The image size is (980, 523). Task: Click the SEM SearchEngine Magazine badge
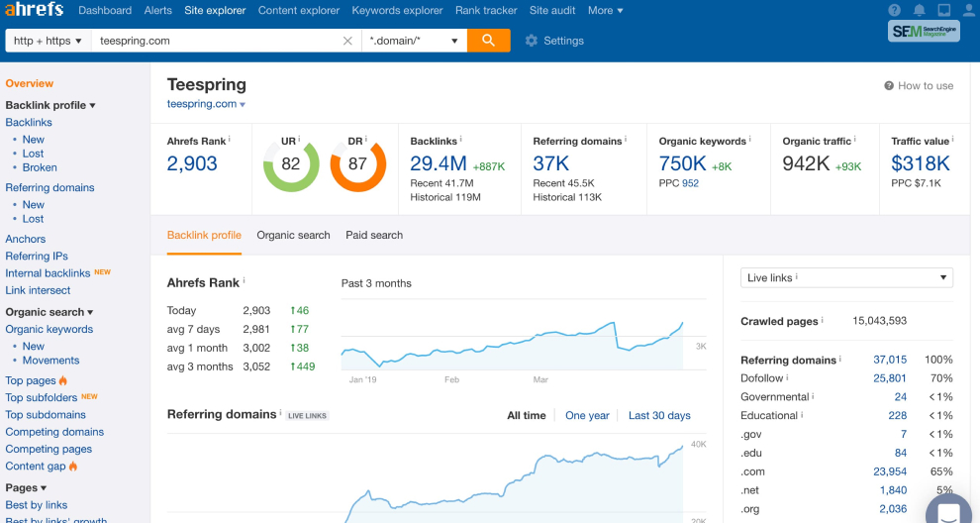(x=924, y=32)
